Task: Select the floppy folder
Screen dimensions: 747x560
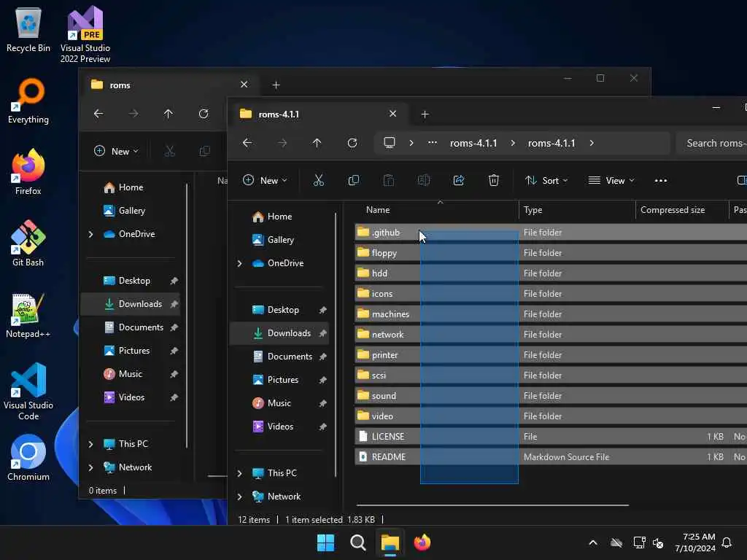Action: click(x=551, y=253)
